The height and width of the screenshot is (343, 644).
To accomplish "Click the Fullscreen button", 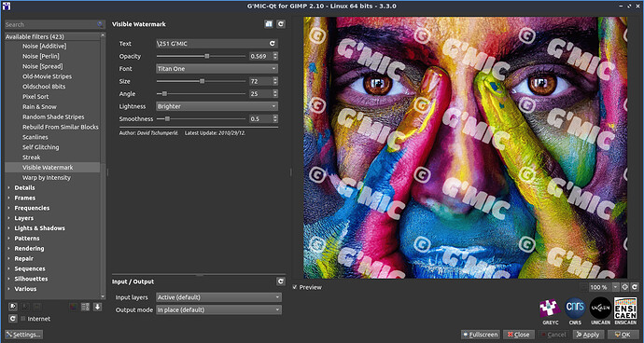I will point(480,335).
